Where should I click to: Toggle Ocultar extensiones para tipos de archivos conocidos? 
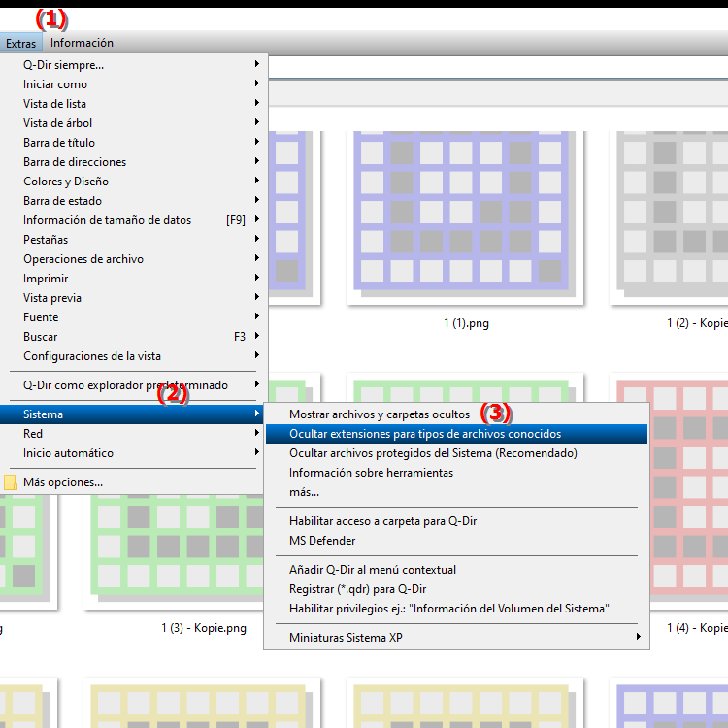[456, 434]
